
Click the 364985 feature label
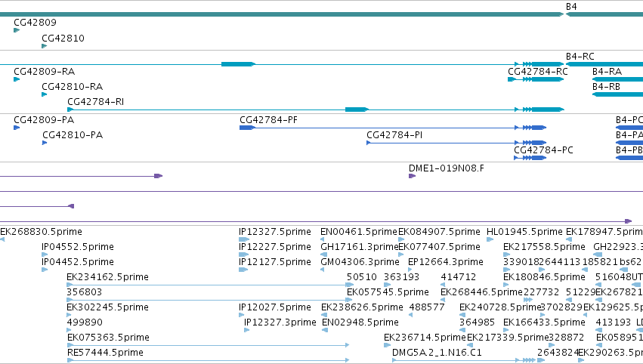coord(477,323)
